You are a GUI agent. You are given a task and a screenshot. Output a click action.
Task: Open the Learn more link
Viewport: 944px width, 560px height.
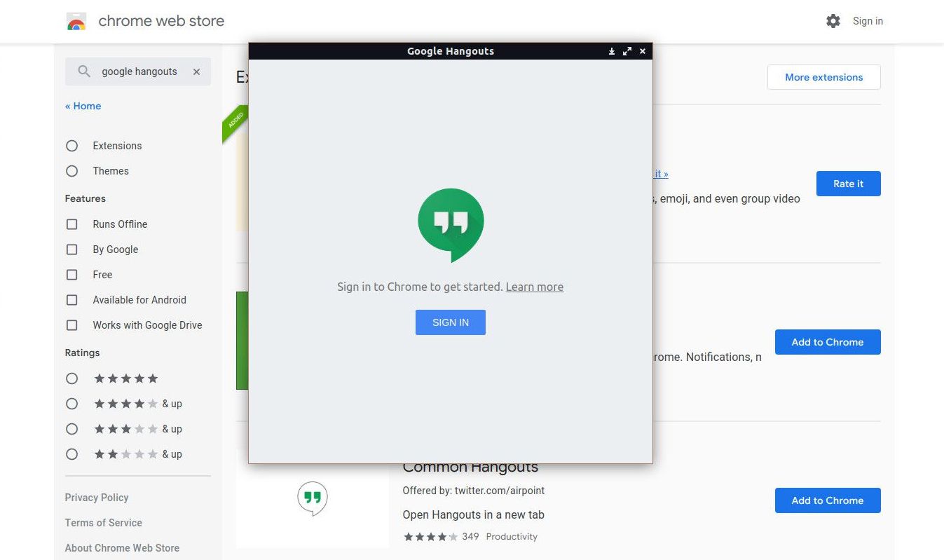[535, 287]
